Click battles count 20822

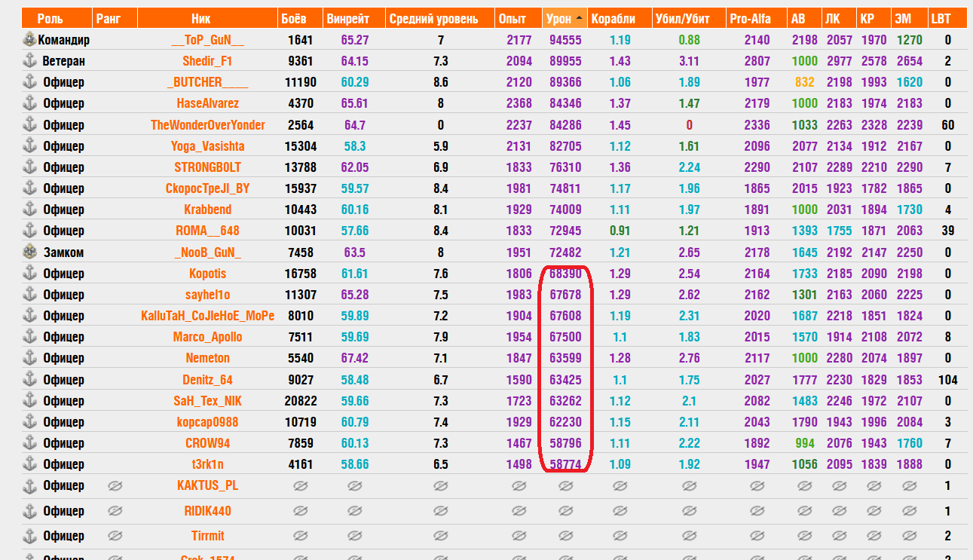point(301,401)
